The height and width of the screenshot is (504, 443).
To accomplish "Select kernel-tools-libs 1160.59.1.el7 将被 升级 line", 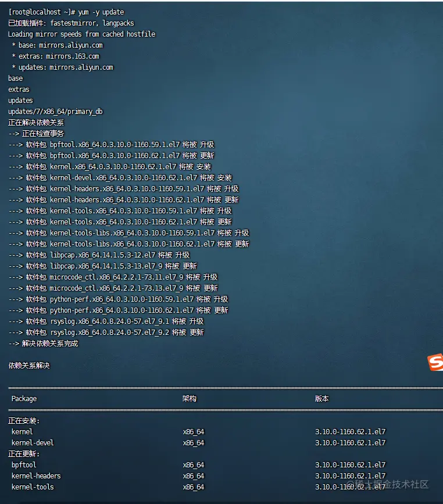I will point(128,233).
